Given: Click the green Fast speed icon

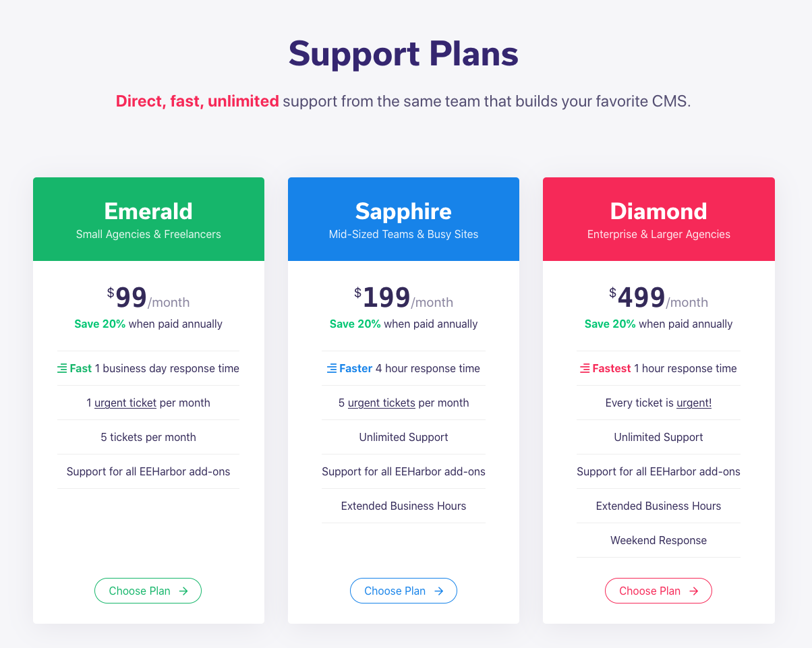Looking at the screenshot, I should [x=62, y=368].
